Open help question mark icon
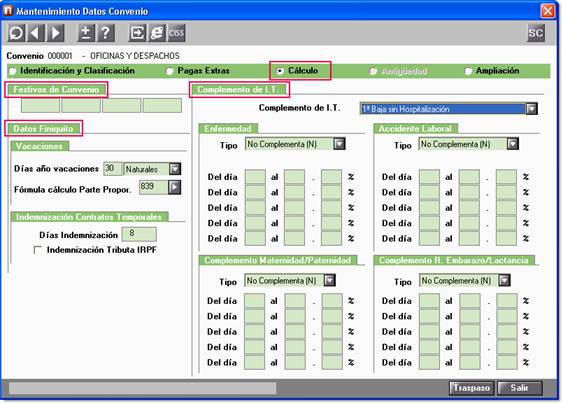The height and width of the screenshot is (404, 563). click(106, 33)
